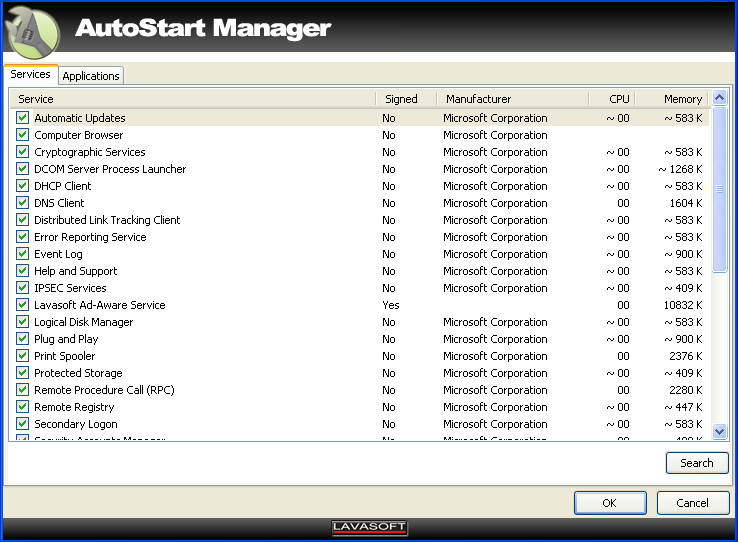Select "Protected Storage" service name
This screenshot has height=542, width=738.
click(x=78, y=373)
